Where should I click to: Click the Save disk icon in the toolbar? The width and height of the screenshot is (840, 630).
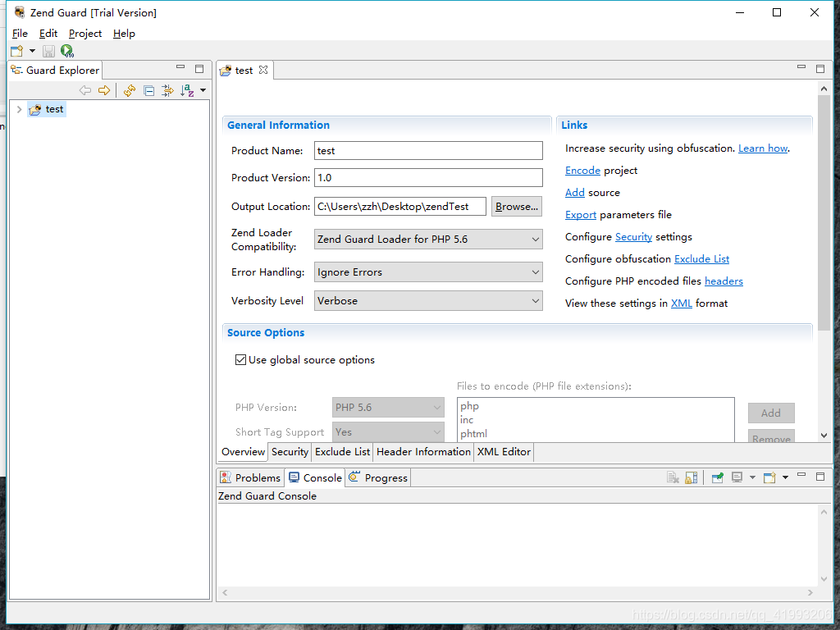point(48,51)
